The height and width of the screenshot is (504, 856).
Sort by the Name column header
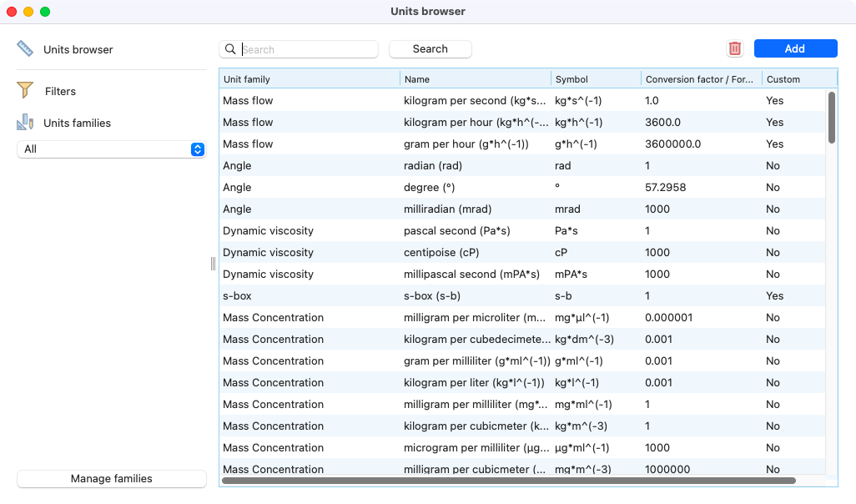point(475,79)
